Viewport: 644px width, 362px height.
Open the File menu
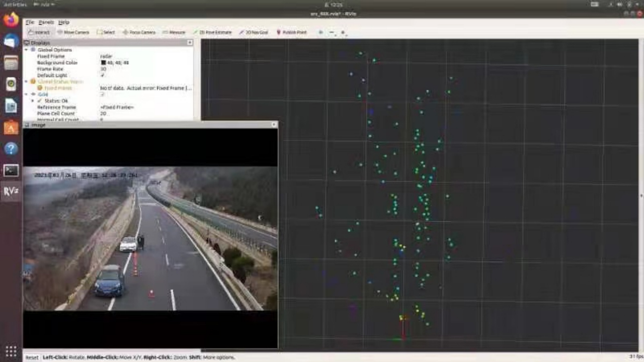point(30,22)
